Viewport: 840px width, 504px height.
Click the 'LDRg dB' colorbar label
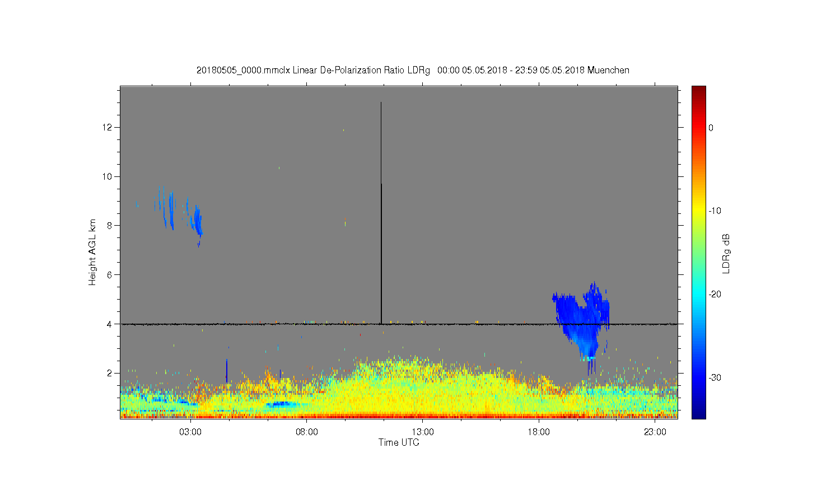tap(726, 253)
